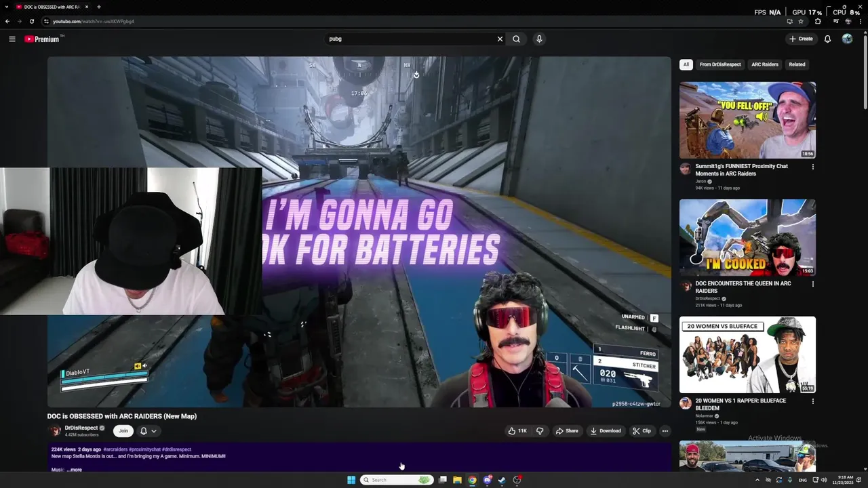868x488 pixels.
Task: Click the Clip button
Action: 642,430
